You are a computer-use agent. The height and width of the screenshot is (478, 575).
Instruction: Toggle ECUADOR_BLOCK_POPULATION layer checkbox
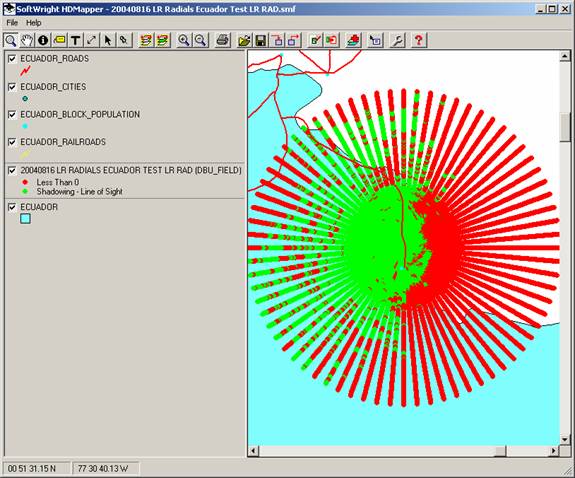click(x=12, y=114)
